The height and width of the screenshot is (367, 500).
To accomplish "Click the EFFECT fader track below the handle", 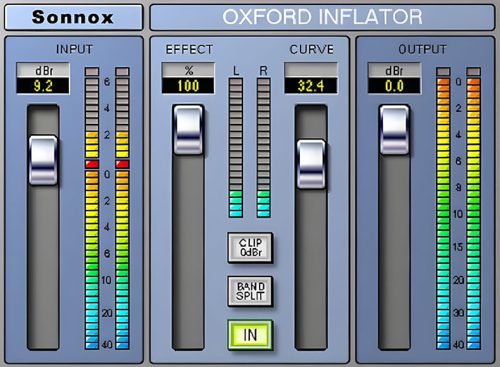I will coord(188,252).
